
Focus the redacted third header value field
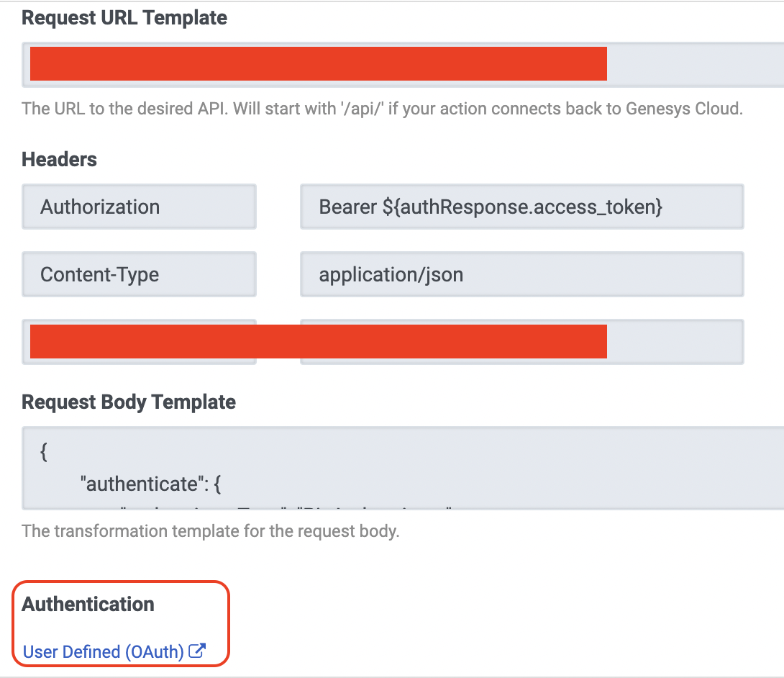point(676,342)
